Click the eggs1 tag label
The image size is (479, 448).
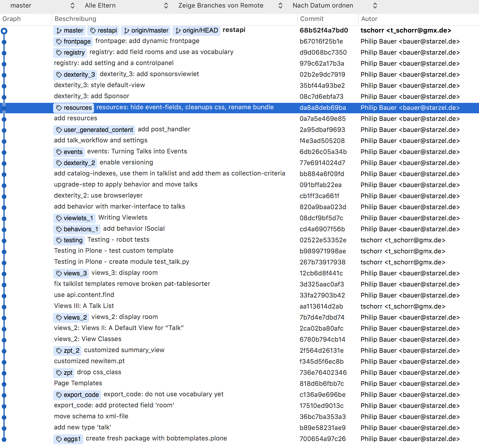(x=68, y=439)
